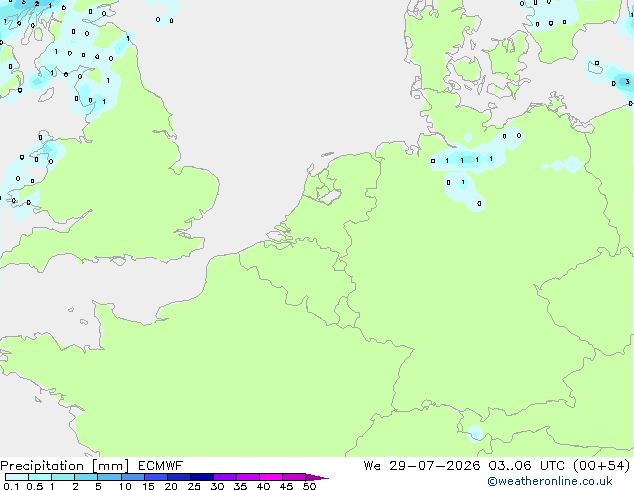Screen dimensions: 634x490
Task: Pick the 30–35 mm purple legend swatch
Action: pyautogui.click(x=225, y=477)
